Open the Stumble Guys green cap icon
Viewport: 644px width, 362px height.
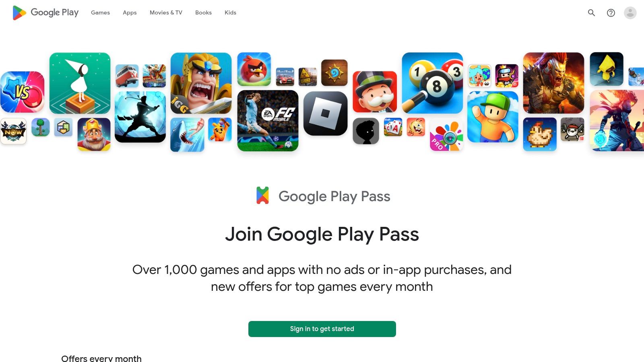coord(493,117)
